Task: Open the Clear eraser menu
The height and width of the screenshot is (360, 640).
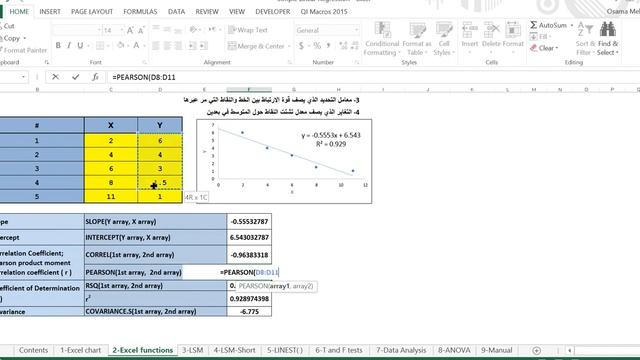Action: point(544,48)
